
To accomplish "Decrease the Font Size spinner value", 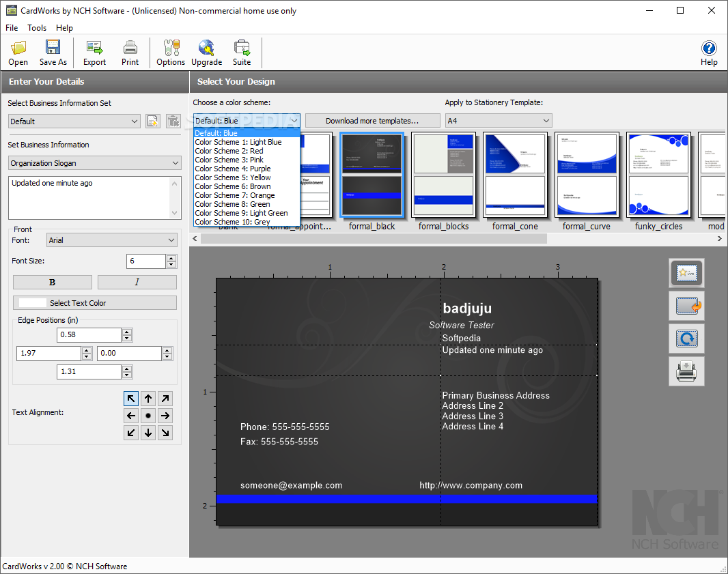I will 171,265.
